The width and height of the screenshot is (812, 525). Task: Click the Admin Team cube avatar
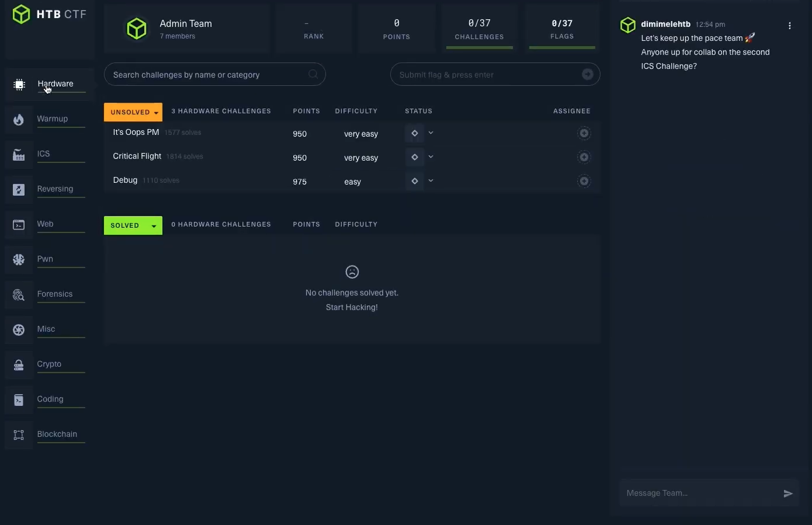point(137,29)
